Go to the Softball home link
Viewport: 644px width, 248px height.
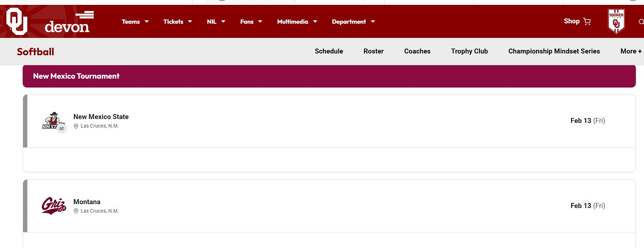pyautogui.click(x=35, y=52)
